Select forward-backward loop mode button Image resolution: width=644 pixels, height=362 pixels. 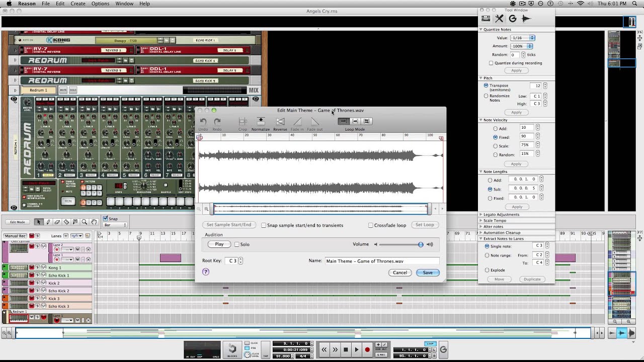coord(366,121)
